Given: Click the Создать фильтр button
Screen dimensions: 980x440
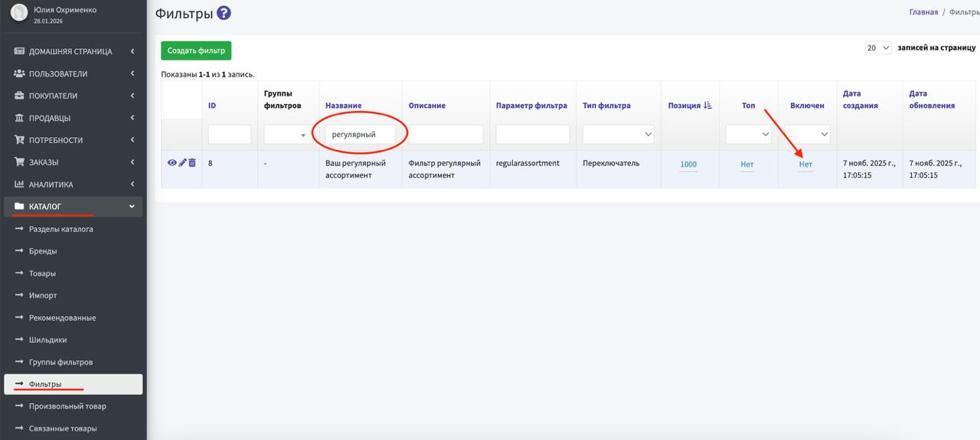Looking at the screenshot, I should (x=196, y=51).
